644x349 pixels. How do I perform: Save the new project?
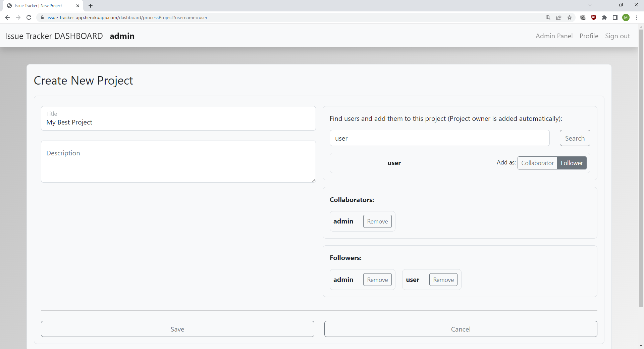tap(177, 329)
